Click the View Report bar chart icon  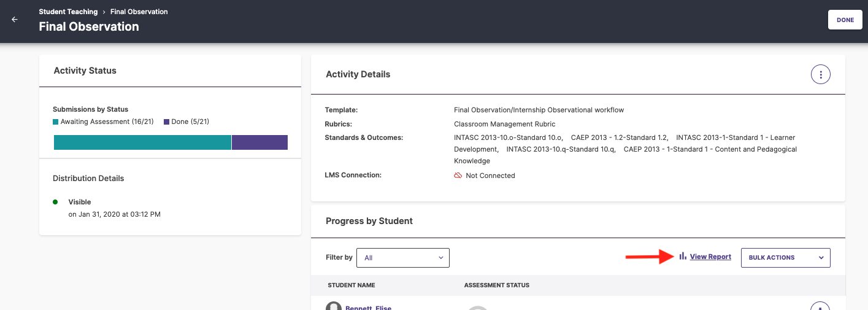[x=683, y=256]
